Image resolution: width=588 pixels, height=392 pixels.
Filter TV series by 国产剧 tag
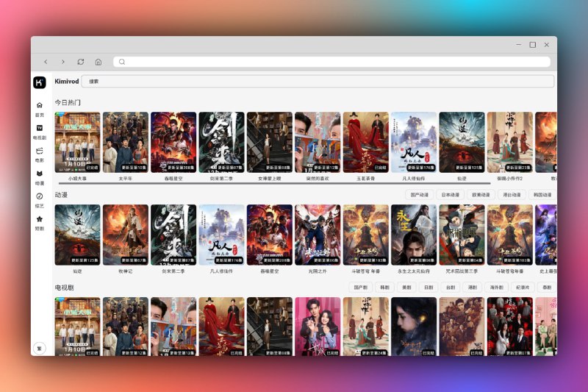(360, 288)
